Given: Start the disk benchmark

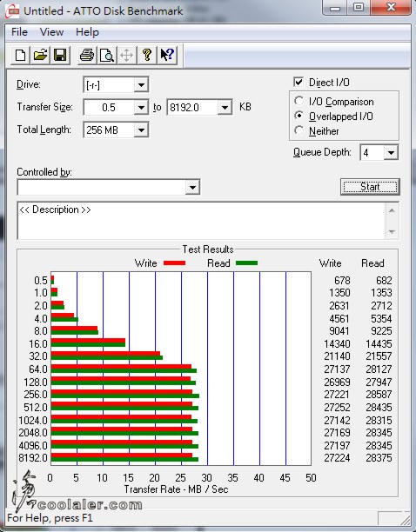Looking at the screenshot, I should pos(370,187).
